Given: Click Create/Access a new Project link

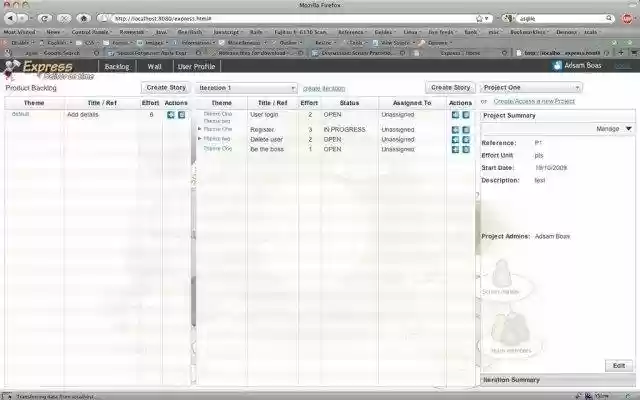Looking at the screenshot, I should click(534, 101).
